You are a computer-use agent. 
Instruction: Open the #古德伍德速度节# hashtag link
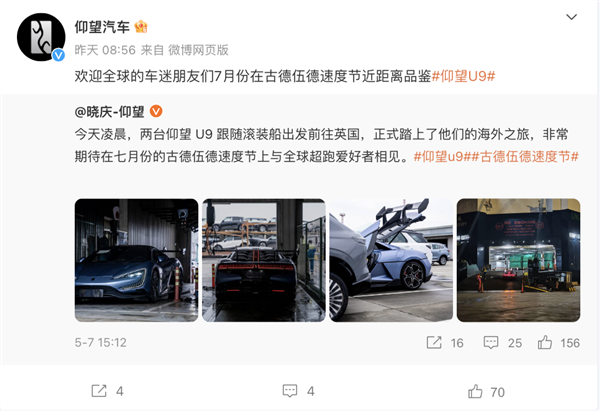(525, 157)
